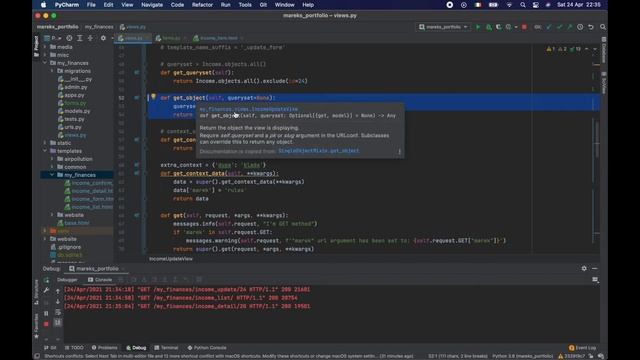The width and height of the screenshot is (640, 360).
Task: Run the mareks_portfolio configuration
Action: [x=478, y=27]
